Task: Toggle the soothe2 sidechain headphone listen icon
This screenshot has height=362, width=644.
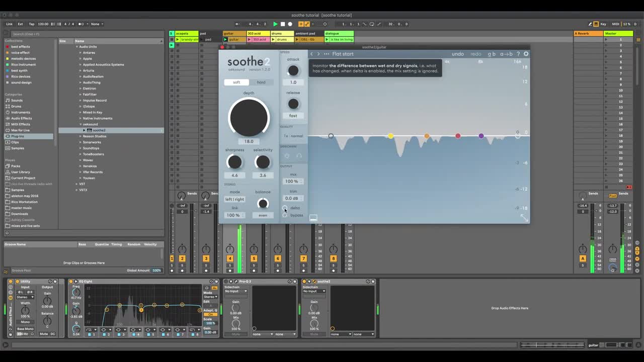Action: [299, 156]
